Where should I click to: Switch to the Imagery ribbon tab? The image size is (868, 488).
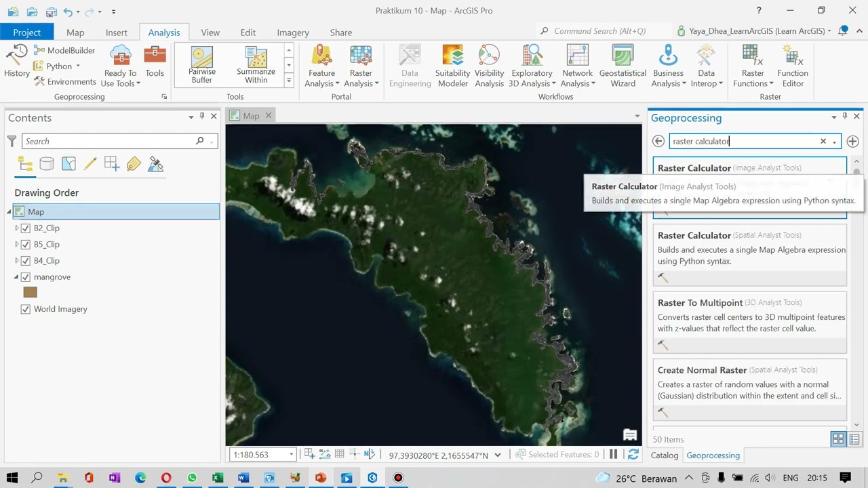(293, 32)
